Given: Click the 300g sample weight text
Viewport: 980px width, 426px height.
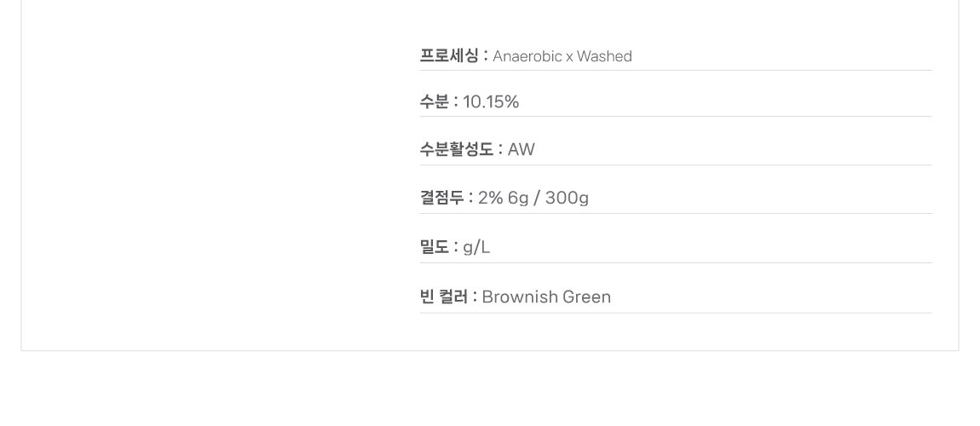Looking at the screenshot, I should tap(567, 199).
